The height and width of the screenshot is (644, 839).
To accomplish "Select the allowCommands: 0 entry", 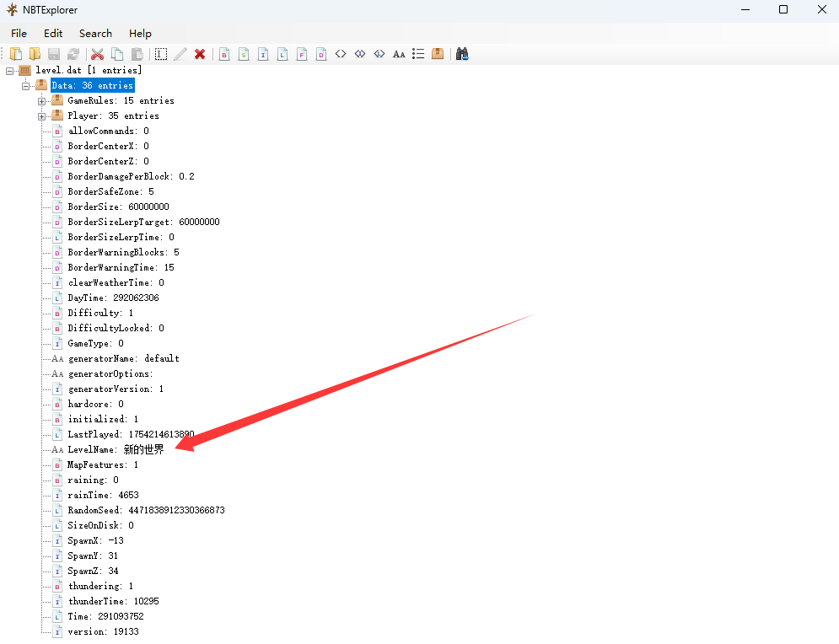I will [x=109, y=131].
